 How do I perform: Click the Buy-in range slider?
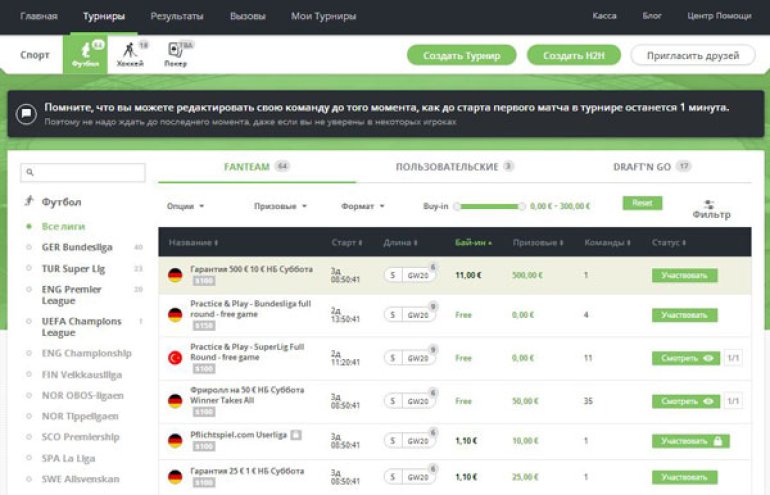click(x=490, y=206)
